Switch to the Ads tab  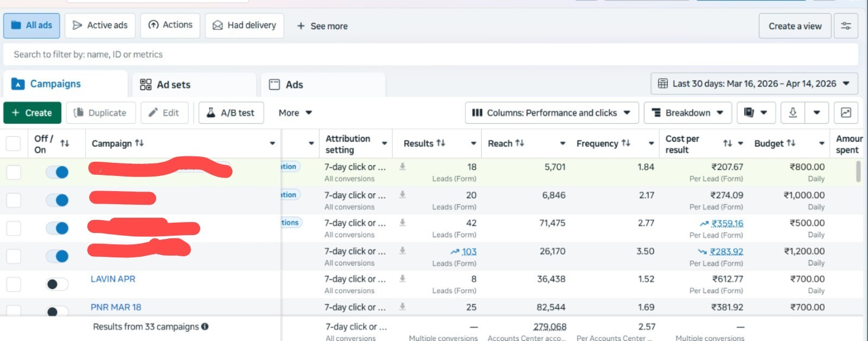click(x=323, y=85)
